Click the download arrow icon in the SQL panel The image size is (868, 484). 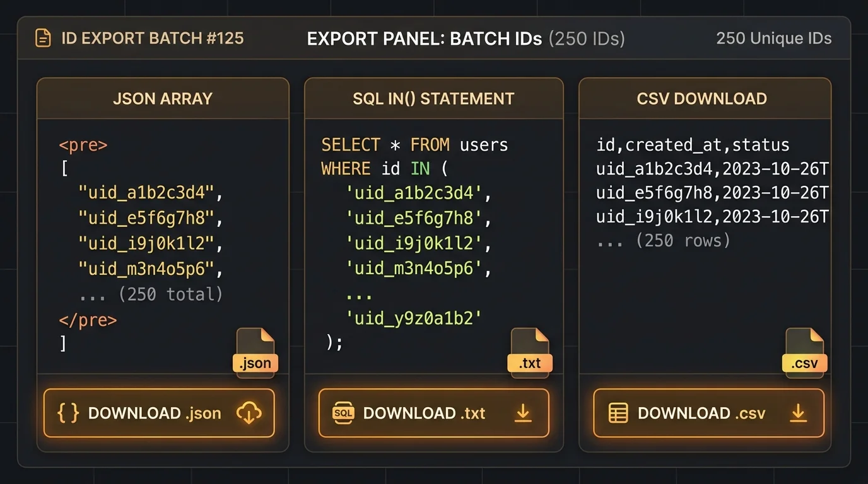tap(522, 413)
